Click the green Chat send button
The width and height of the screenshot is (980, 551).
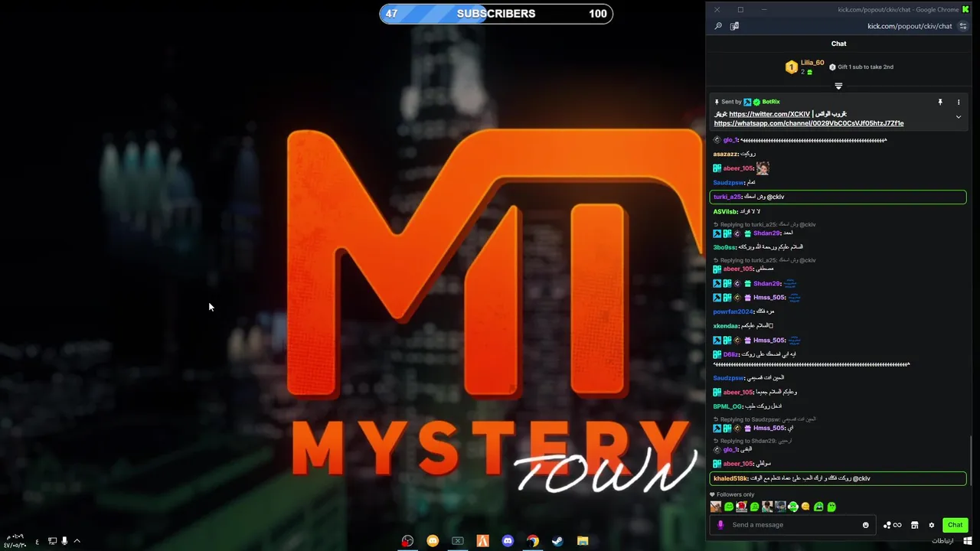click(x=955, y=525)
